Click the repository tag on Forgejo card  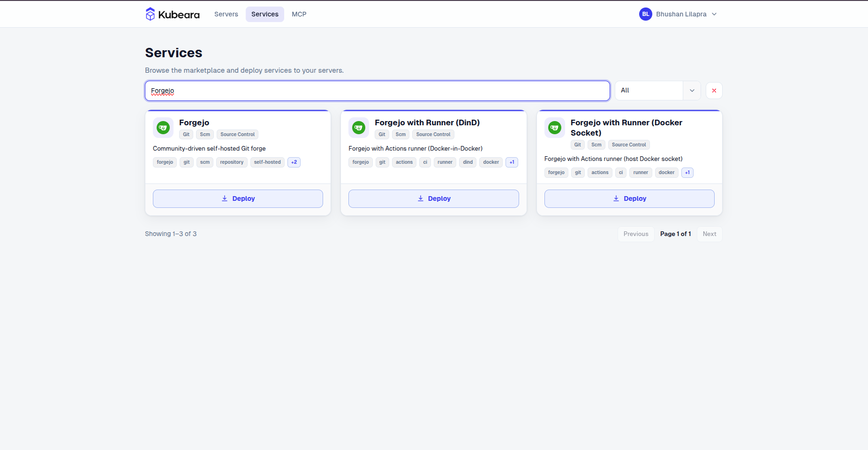click(x=232, y=162)
